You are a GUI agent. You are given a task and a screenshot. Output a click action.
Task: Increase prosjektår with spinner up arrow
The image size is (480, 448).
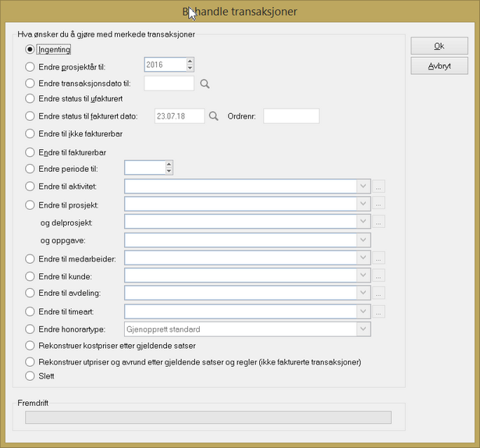[x=190, y=61]
